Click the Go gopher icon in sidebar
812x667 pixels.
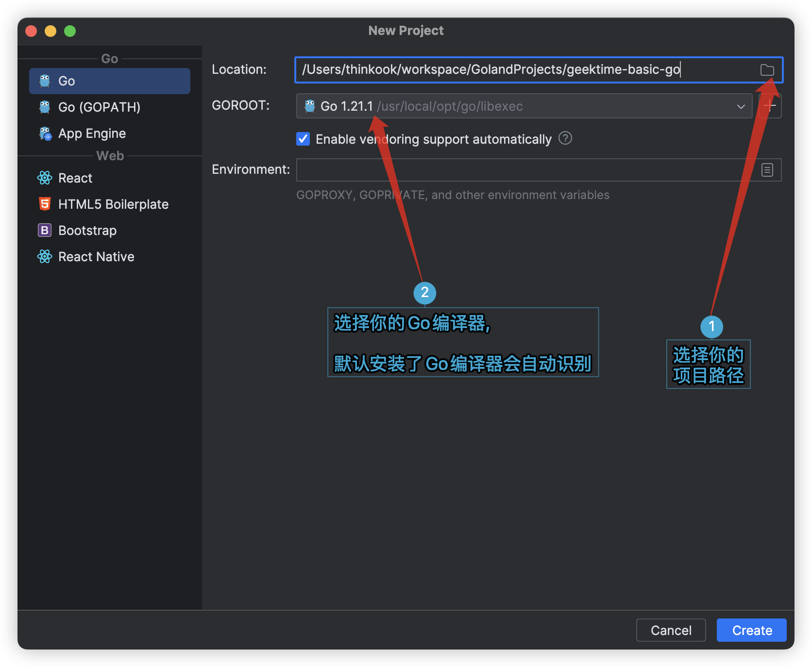[x=45, y=81]
